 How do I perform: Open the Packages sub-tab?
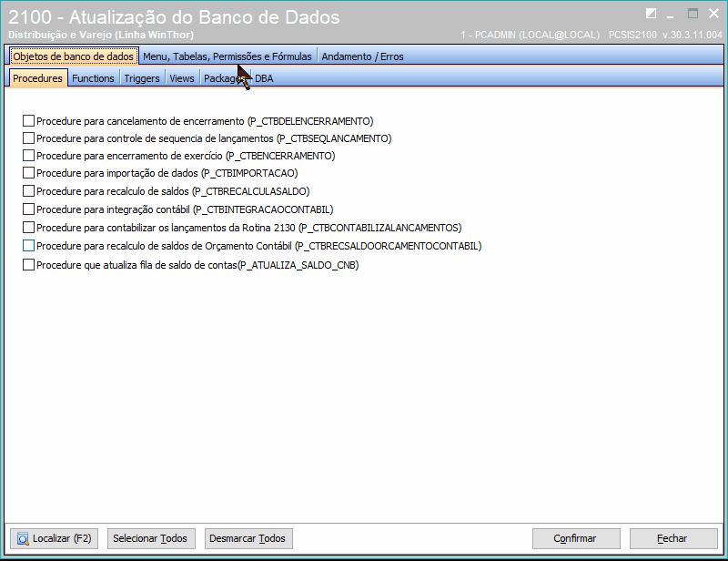(x=225, y=78)
